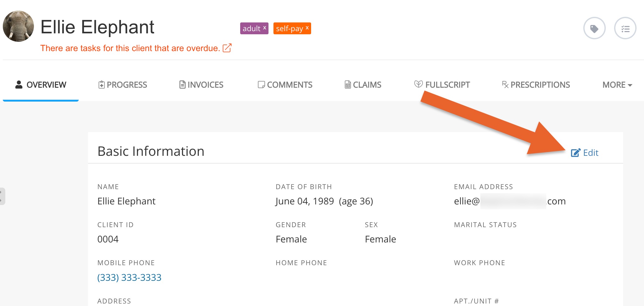Image resolution: width=644 pixels, height=306 pixels.
Task: Click the name value Ellie Elephant under NAME
Action: pos(126,201)
